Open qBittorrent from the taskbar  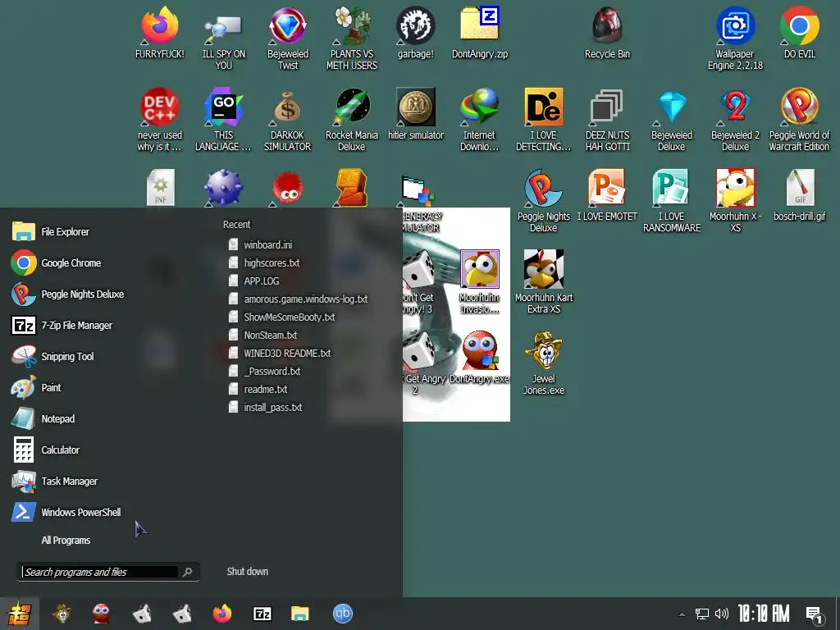[342, 614]
